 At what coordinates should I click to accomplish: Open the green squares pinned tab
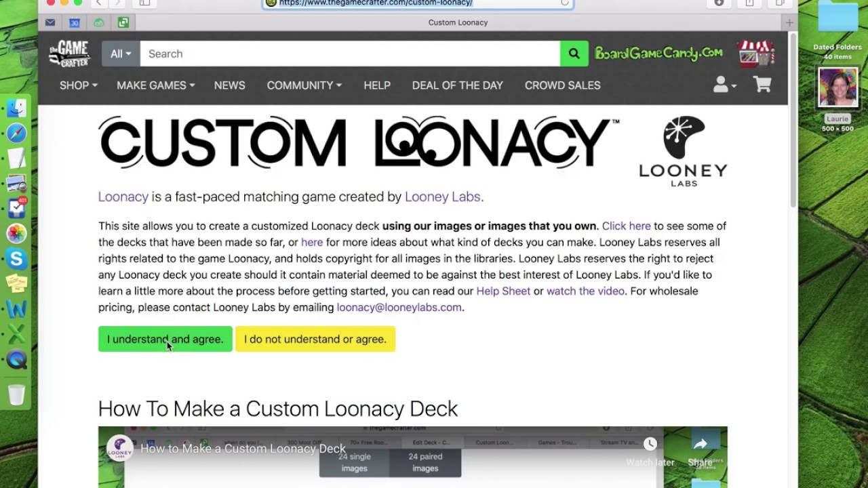click(x=123, y=22)
